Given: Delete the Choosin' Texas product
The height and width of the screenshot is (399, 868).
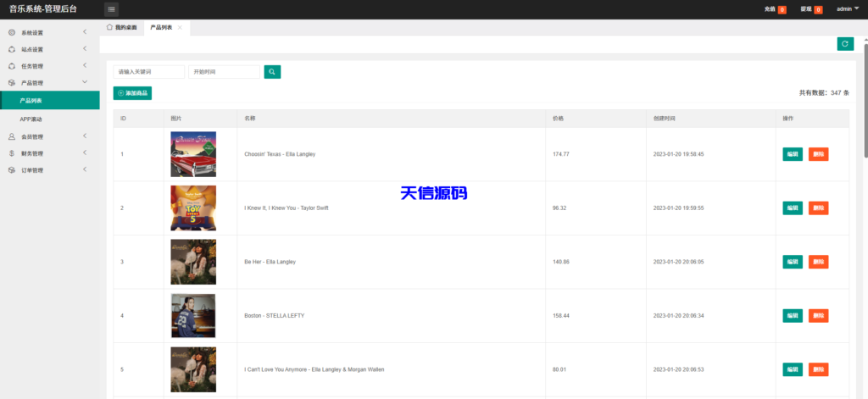Looking at the screenshot, I should (x=818, y=154).
